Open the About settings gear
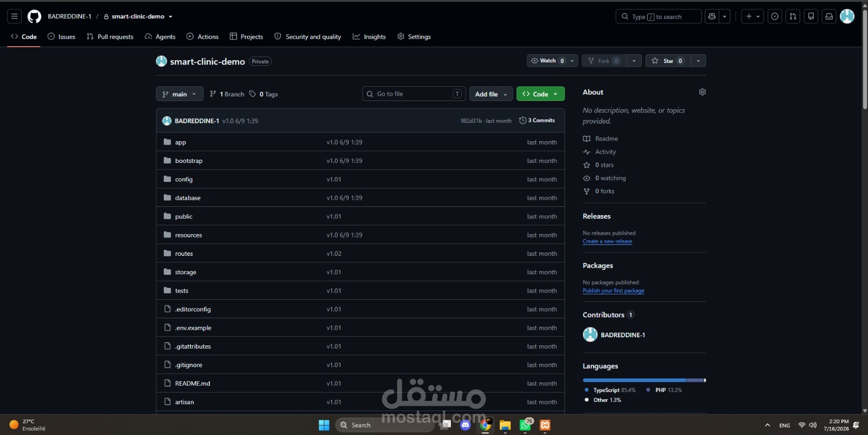The height and width of the screenshot is (435, 868). [x=703, y=92]
